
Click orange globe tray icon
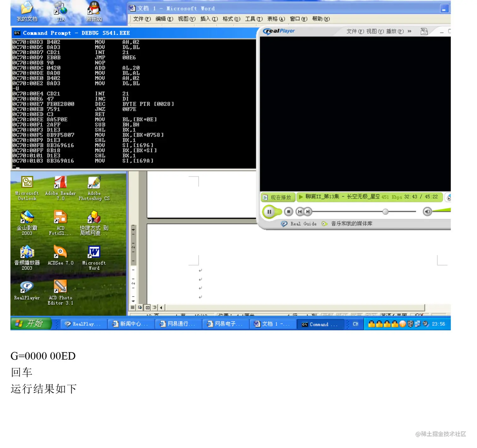point(403,324)
